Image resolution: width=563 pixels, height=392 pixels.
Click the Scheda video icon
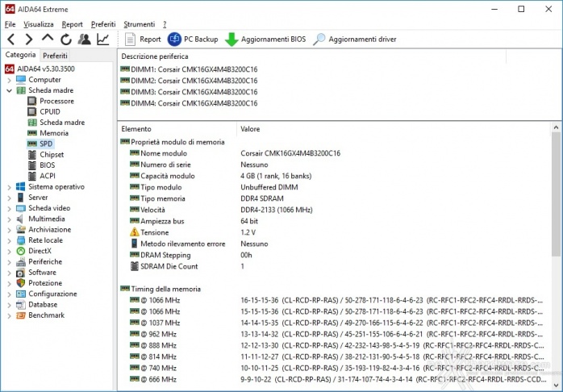click(x=21, y=208)
